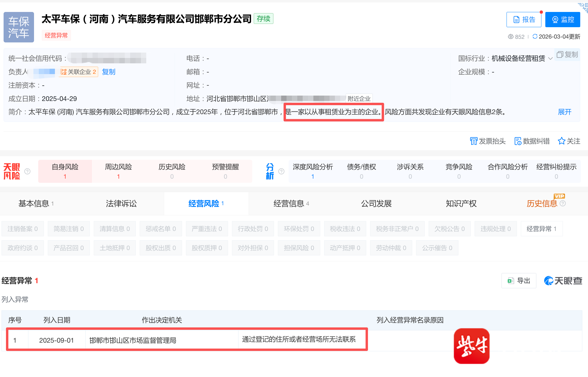Click 附近企业 nearby companies link

pyautogui.click(x=359, y=99)
